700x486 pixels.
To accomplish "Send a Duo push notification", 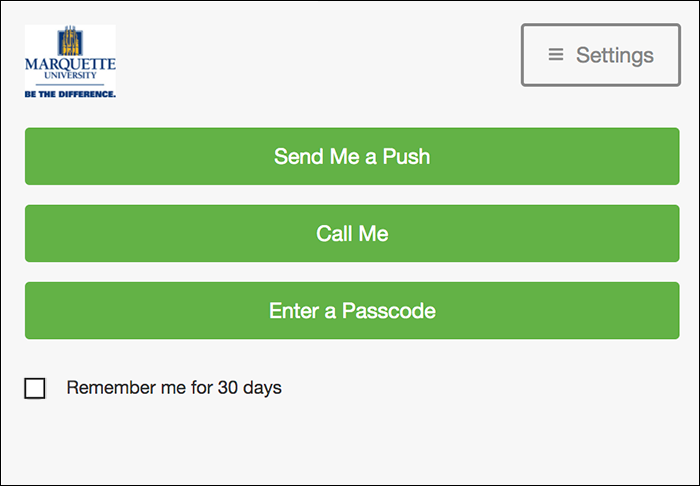I will pyautogui.click(x=352, y=157).
